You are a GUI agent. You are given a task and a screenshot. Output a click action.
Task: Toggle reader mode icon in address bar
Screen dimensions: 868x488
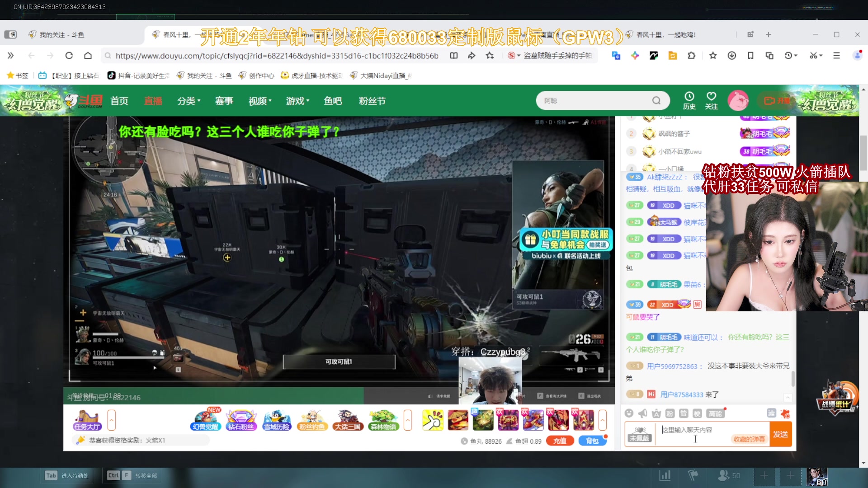[x=454, y=56]
